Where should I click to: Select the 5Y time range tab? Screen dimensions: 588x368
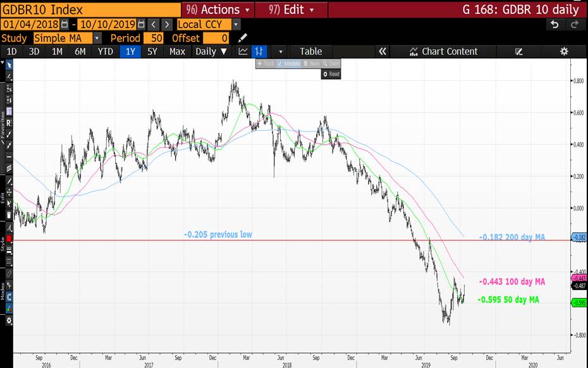coord(152,51)
